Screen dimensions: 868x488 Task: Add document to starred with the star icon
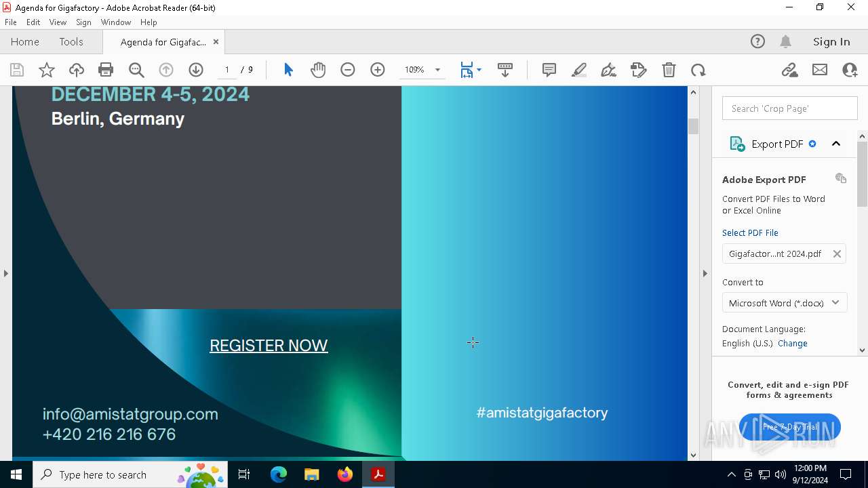pyautogui.click(x=47, y=70)
